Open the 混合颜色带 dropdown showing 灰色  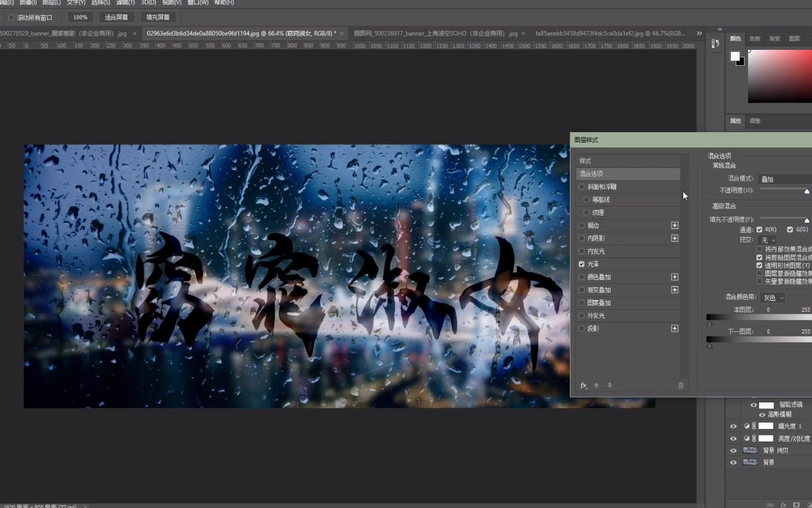(773, 298)
